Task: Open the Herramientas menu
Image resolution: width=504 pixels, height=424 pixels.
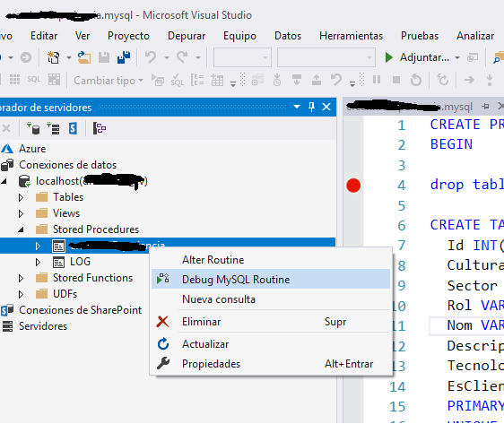Action: [351, 36]
